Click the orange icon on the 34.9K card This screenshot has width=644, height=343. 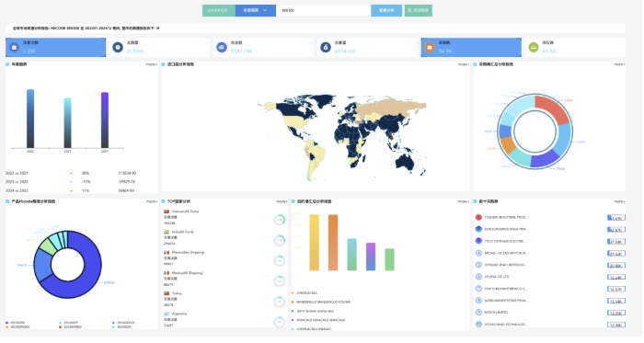(x=430, y=48)
